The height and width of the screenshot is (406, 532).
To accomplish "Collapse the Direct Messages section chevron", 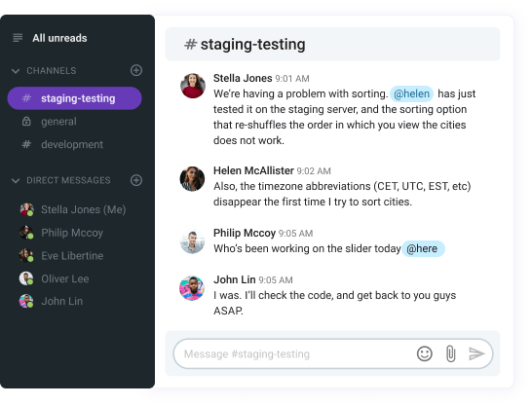I will click(x=16, y=180).
